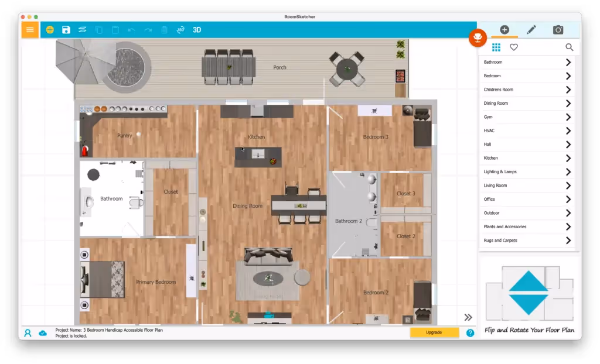Open the Office category row
The width and height of the screenshot is (600, 364).
pos(527,199)
